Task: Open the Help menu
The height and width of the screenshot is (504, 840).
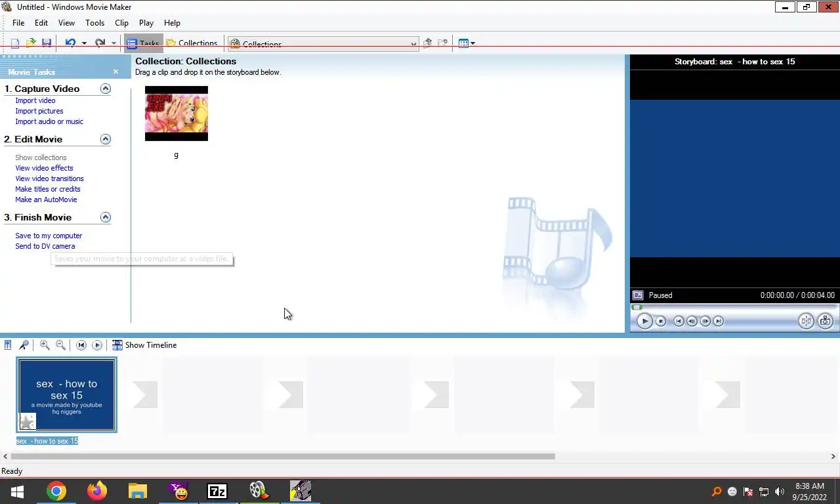Action: (x=172, y=22)
